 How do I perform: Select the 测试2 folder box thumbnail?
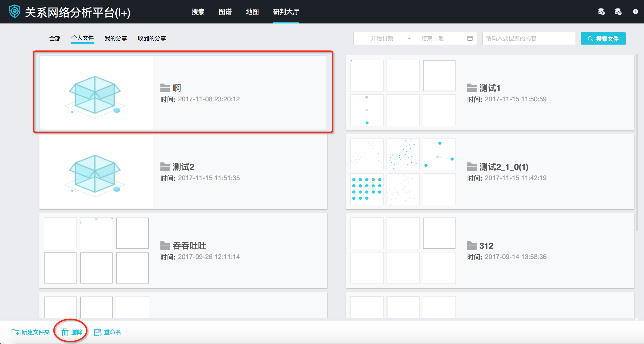point(96,172)
